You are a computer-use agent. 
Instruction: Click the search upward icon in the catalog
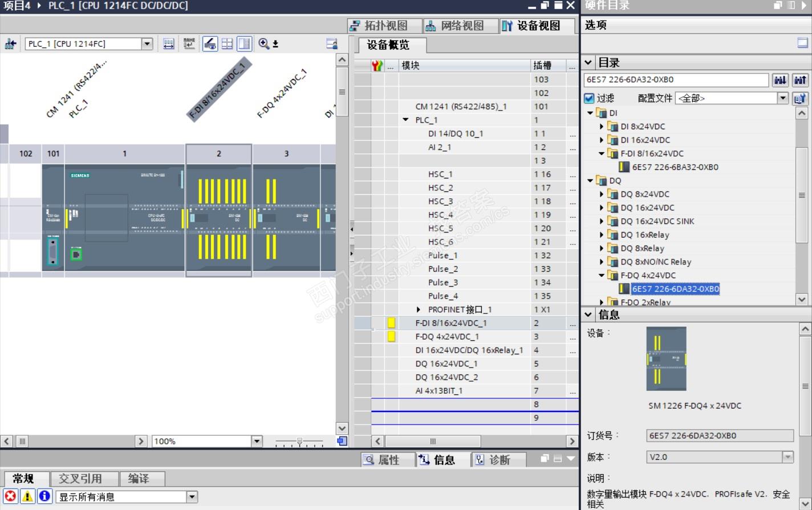(x=799, y=80)
